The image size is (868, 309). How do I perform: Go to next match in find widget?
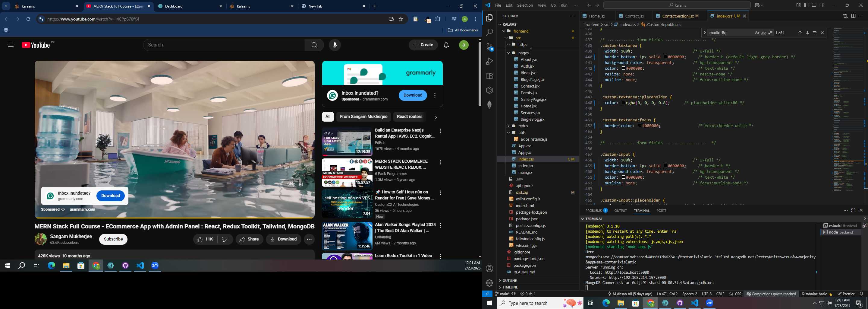coord(807,33)
